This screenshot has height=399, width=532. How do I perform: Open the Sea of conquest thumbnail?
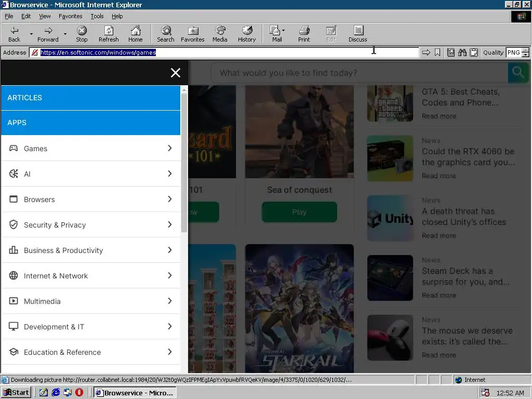[x=299, y=131]
